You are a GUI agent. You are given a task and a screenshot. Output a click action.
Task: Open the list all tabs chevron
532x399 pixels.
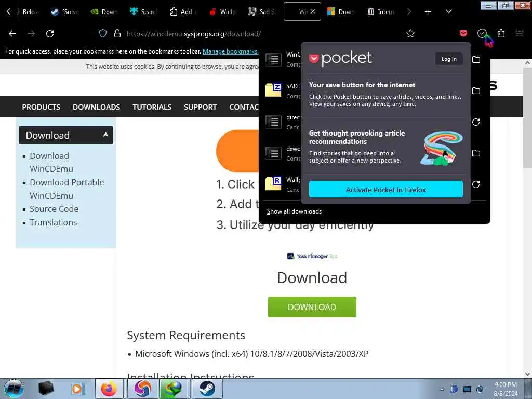(448, 12)
